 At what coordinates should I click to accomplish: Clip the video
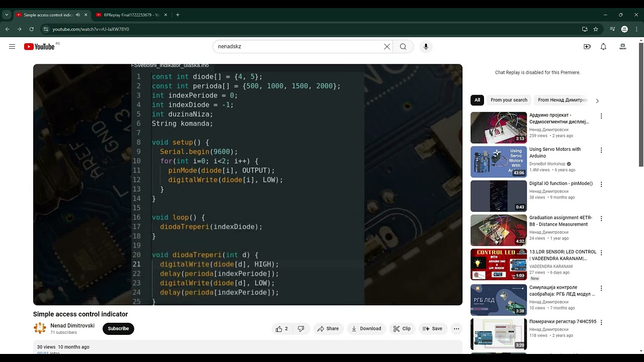coord(402,329)
